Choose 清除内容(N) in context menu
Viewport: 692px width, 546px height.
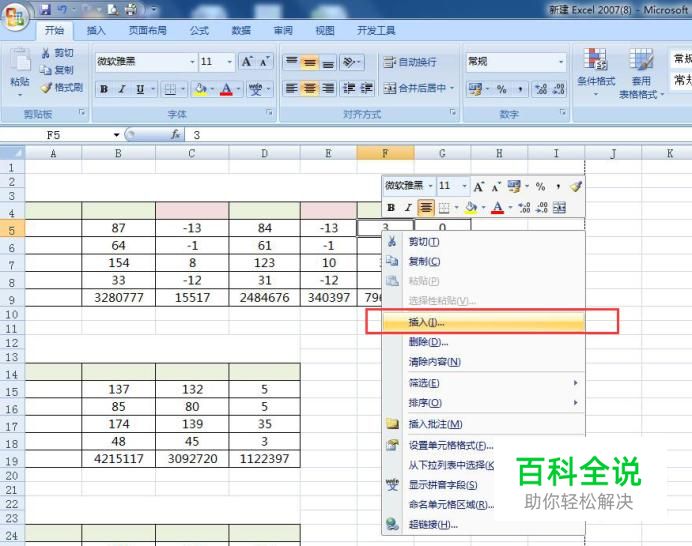point(483,362)
